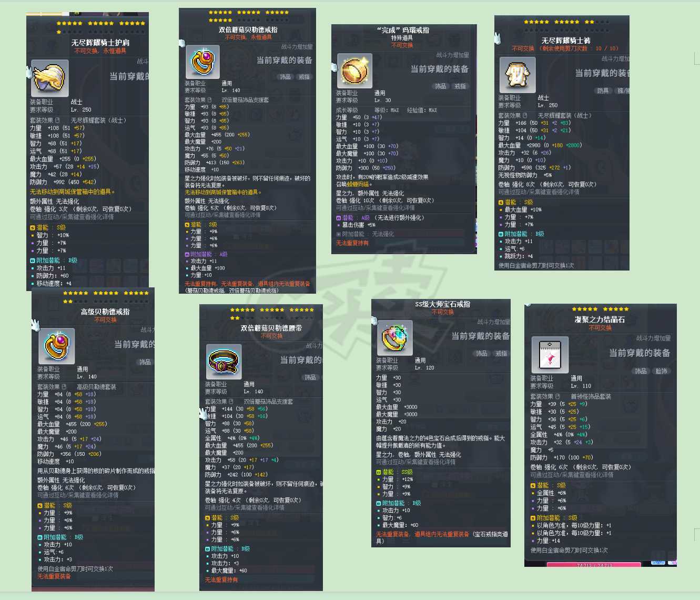This screenshot has height=600, width=700.
Task: Click the golden "完成"玛瑙戒指 ring icon
Action: 354,71
